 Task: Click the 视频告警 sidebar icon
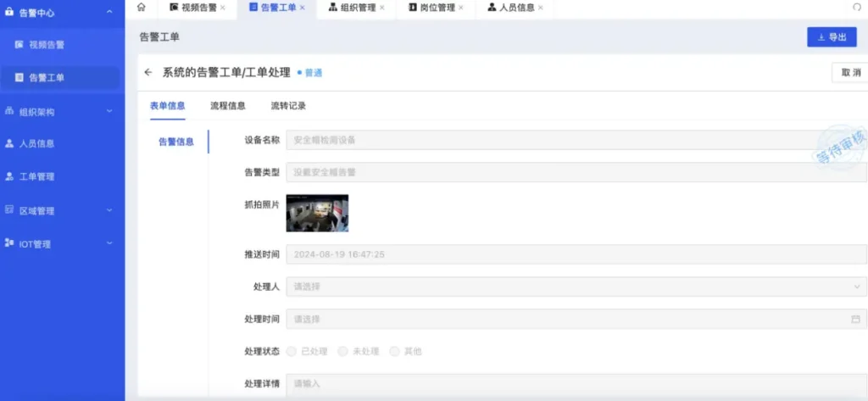(x=19, y=45)
